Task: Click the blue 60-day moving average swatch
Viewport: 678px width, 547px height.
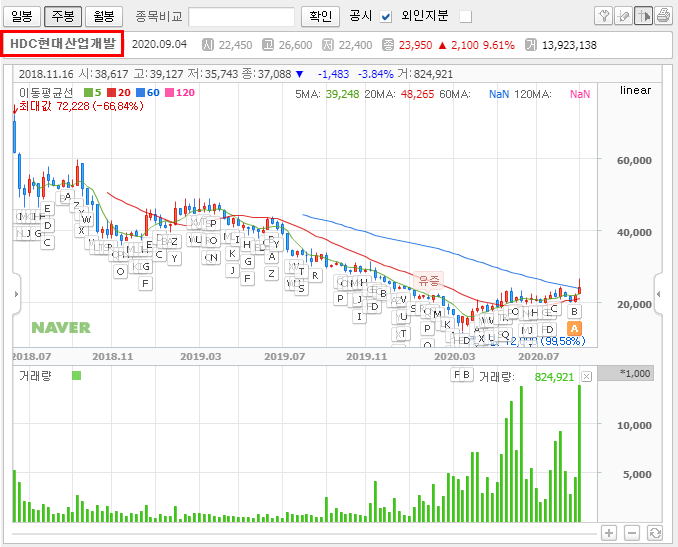Action: pos(140,93)
